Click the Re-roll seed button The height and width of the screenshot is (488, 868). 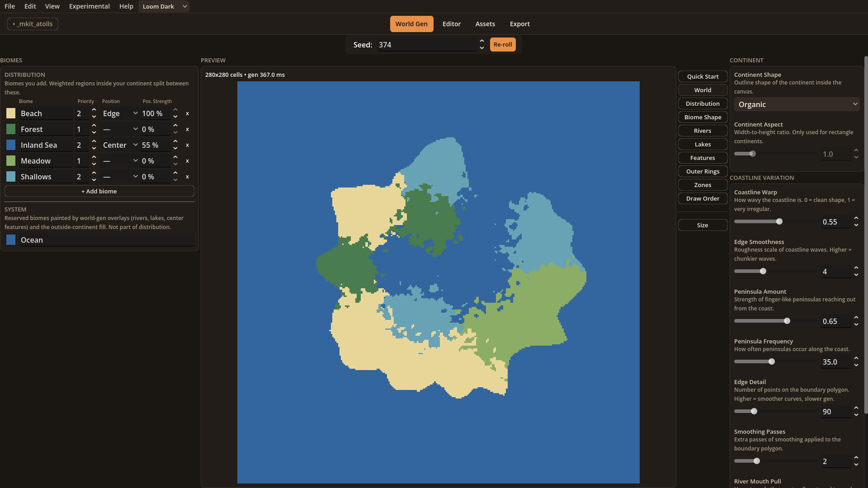point(503,44)
